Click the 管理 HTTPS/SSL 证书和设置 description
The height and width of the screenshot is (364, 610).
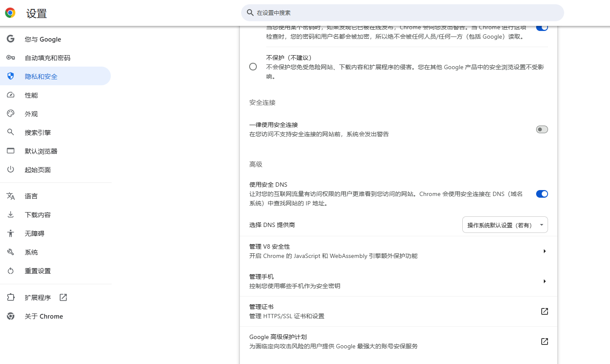tap(287, 316)
